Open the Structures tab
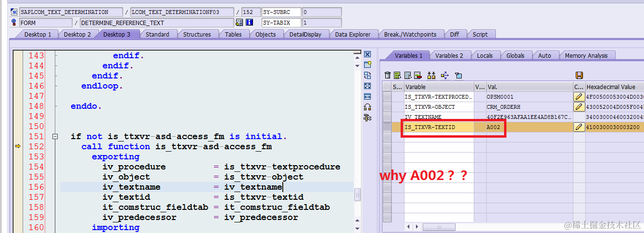The width and height of the screenshot is (644, 233). (x=197, y=34)
